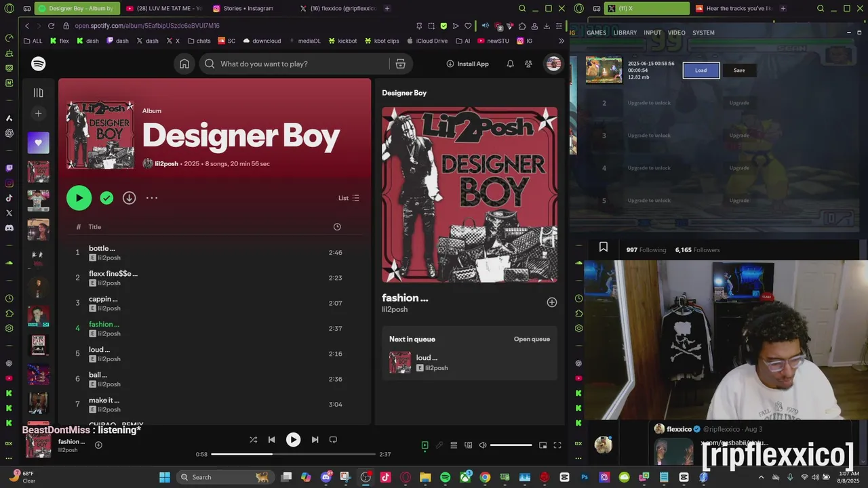Screen dimensions: 868x488
Task: Open Windows Start menu
Action: click(x=165, y=477)
